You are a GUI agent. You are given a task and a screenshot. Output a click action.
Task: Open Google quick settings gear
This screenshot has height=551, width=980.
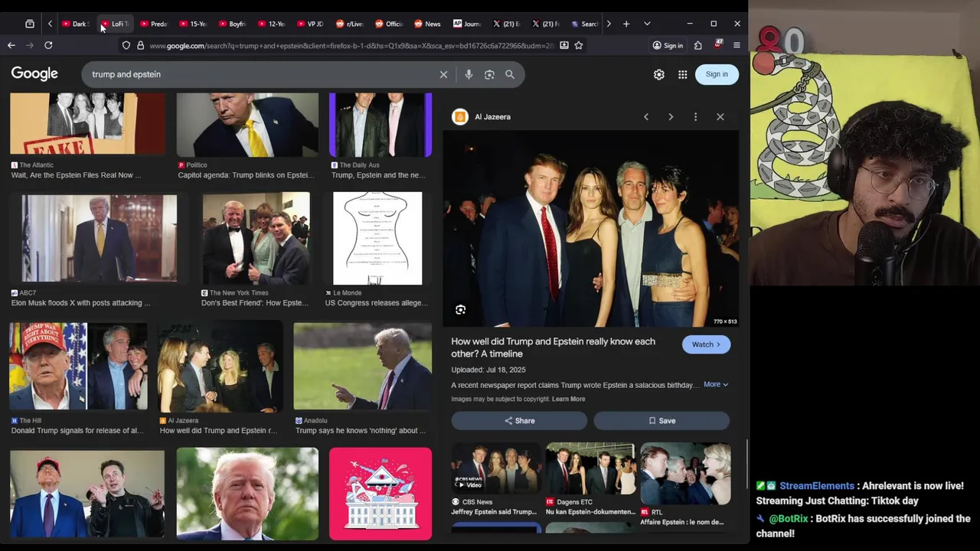coord(659,74)
